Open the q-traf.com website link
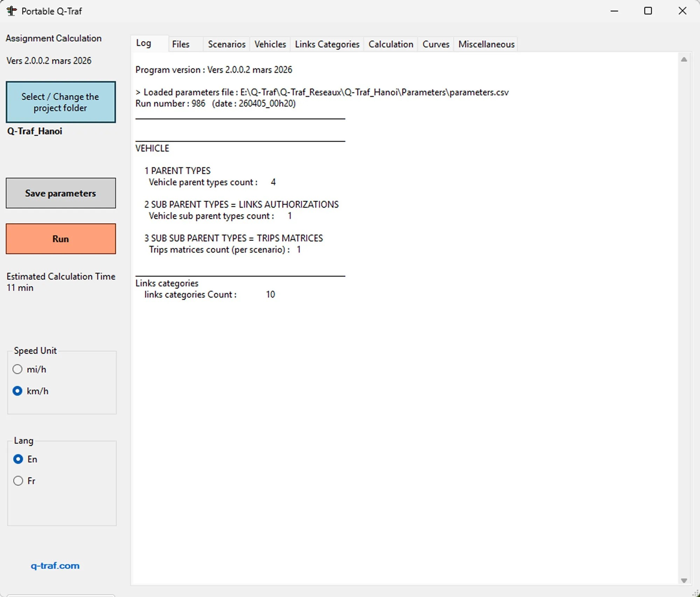The width and height of the screenshot is (700, 597). pos(55,566)
